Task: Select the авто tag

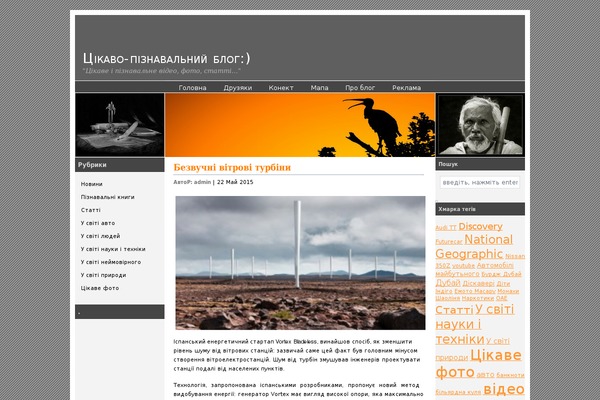Action: pyautogui.click(x=485, y=375)
